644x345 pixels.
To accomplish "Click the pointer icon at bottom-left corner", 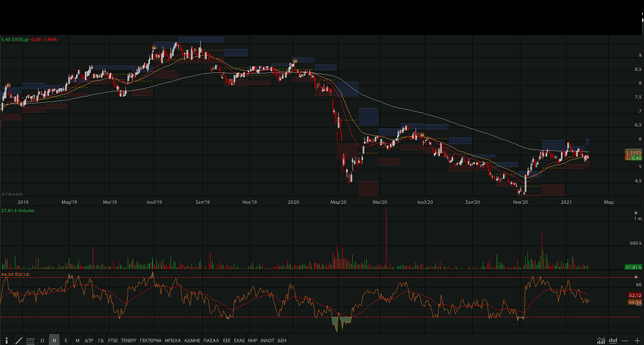I will point(7,341).
